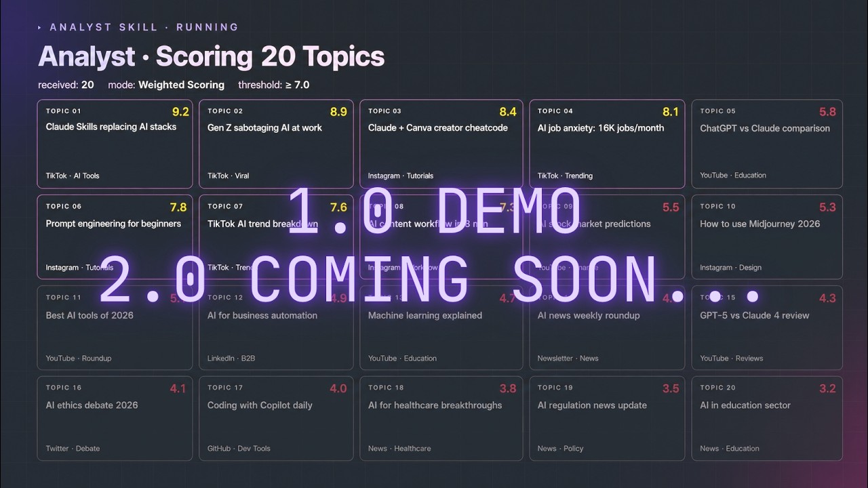Click the 9.2 score on Topic 01
868x488 pixels.
(180, 112)
